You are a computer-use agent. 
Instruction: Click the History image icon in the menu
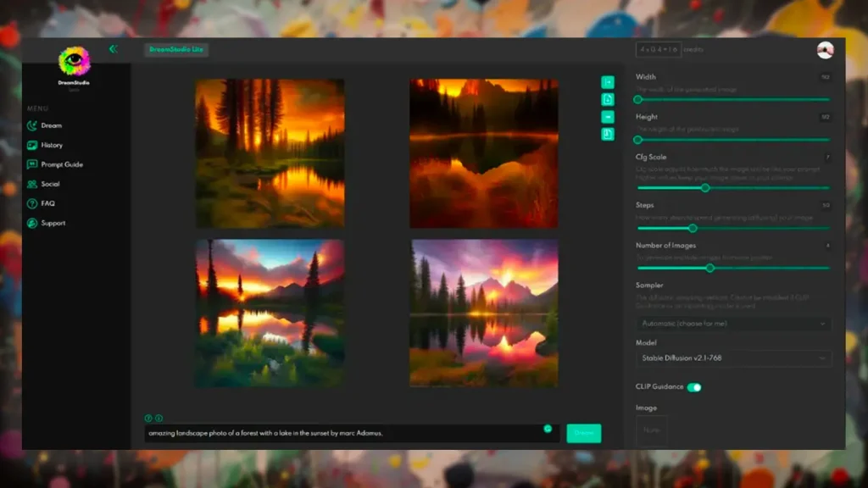point(31,145)
